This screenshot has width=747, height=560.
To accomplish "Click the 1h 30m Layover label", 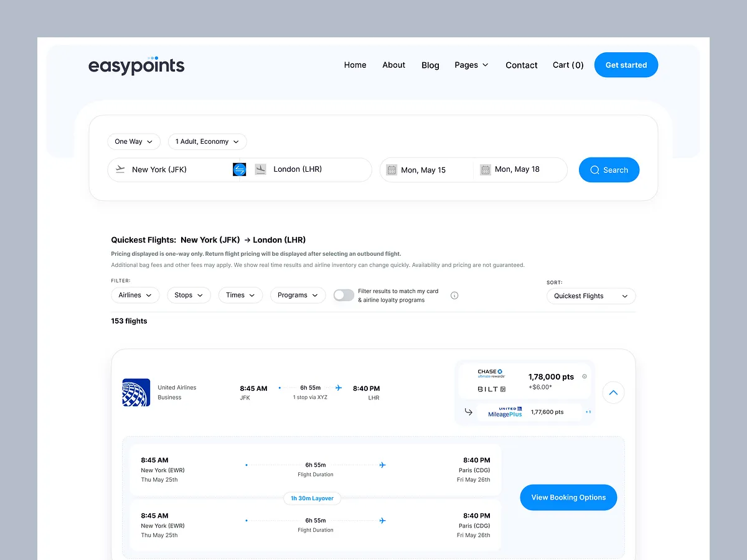I will click(x=312, y=498).
